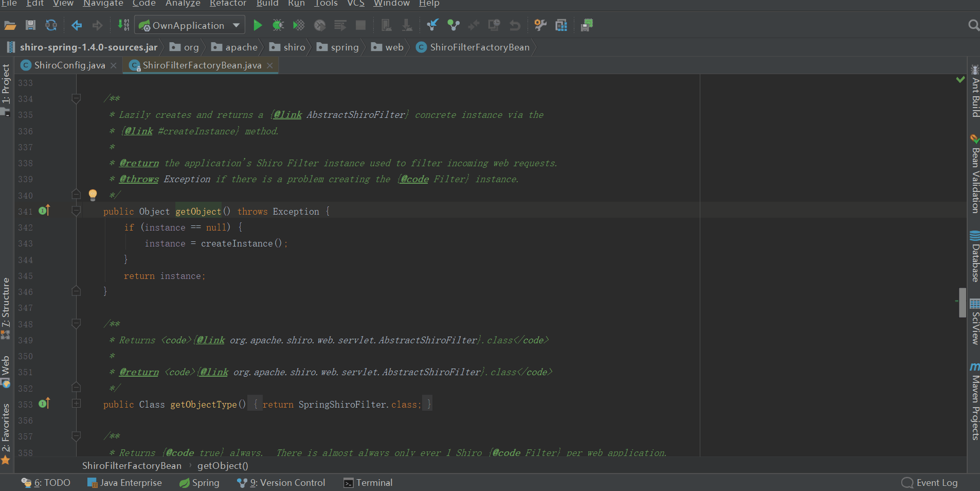This screenshot has height=491, width=980.
Task: Start debugging with the bug icon
Action: (278, 25)
